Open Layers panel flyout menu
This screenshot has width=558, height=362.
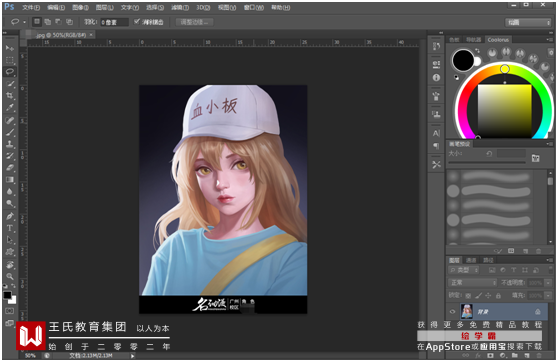[x=549, y=260]
